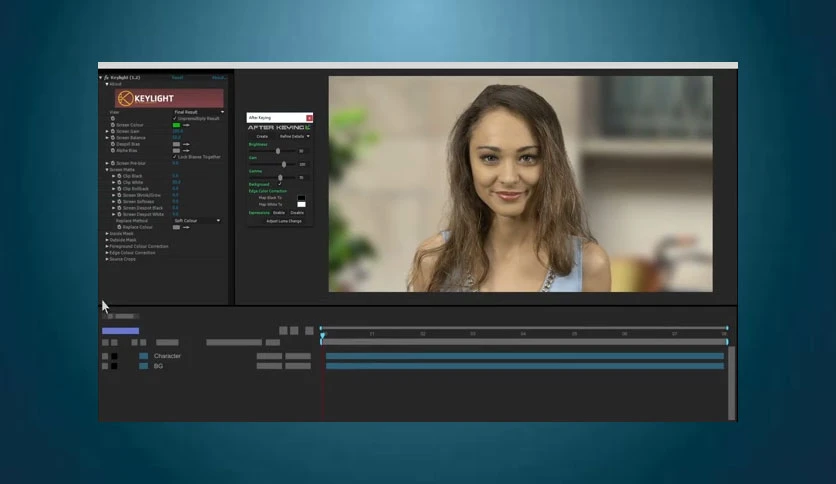Click the Brightness slider handle
Screen dimensions: 836x484
[278, 151]
